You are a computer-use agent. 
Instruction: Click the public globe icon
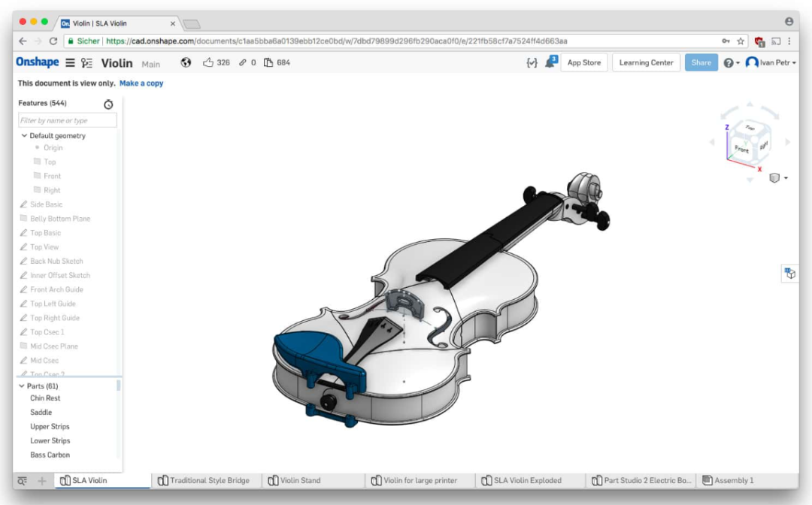[186, 62]
